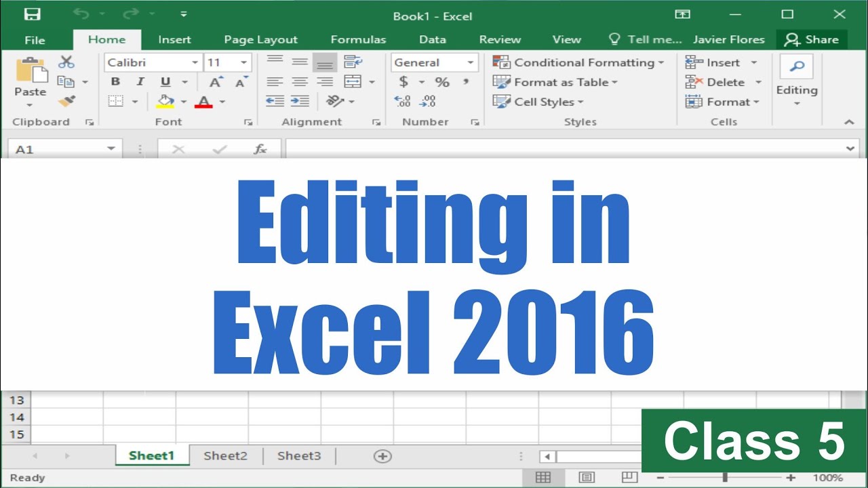This screenshot has height=488, width=868.
Task: Click Delete cells button
Action: (x=723, y=82)
